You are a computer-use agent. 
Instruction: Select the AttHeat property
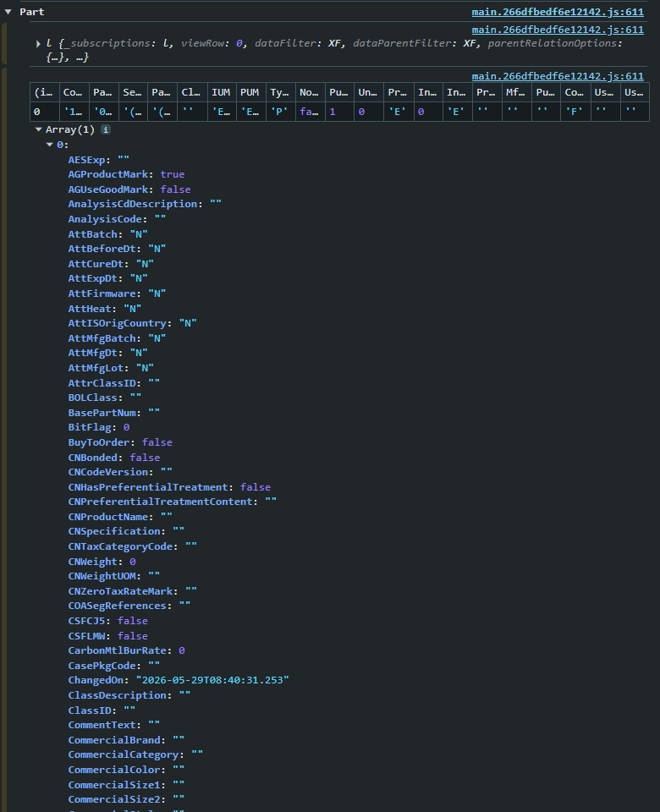coord(105,309)
